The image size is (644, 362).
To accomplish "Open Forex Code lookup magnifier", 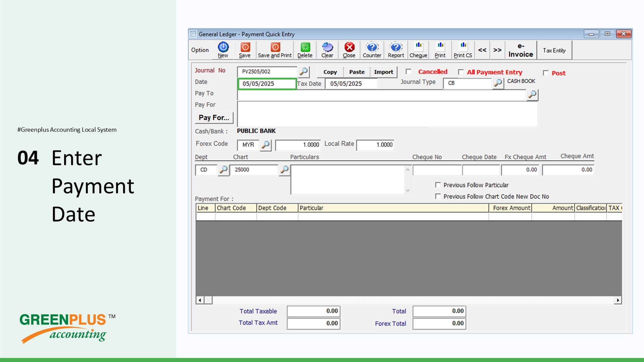I will (x=266, y=145).
